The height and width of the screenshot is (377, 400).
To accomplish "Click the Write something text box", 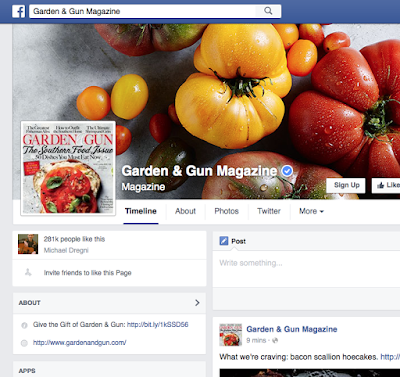I will click(306, 269).
